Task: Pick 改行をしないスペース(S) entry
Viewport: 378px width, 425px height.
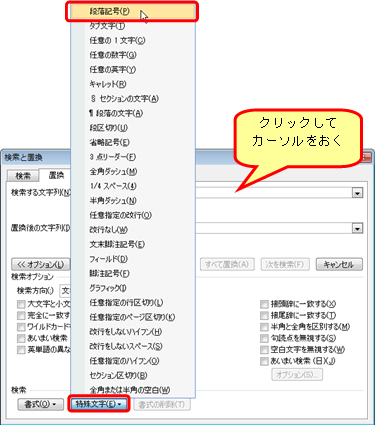Action: click(132, 346)
